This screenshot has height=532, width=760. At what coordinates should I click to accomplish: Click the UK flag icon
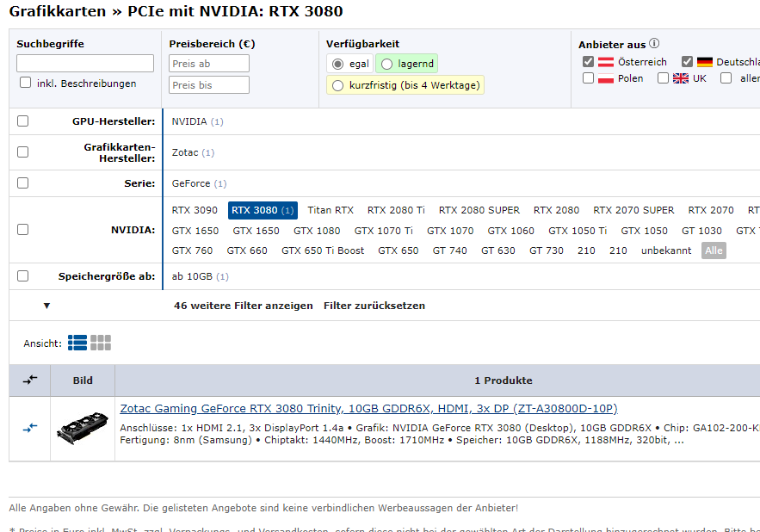(681, 78)
